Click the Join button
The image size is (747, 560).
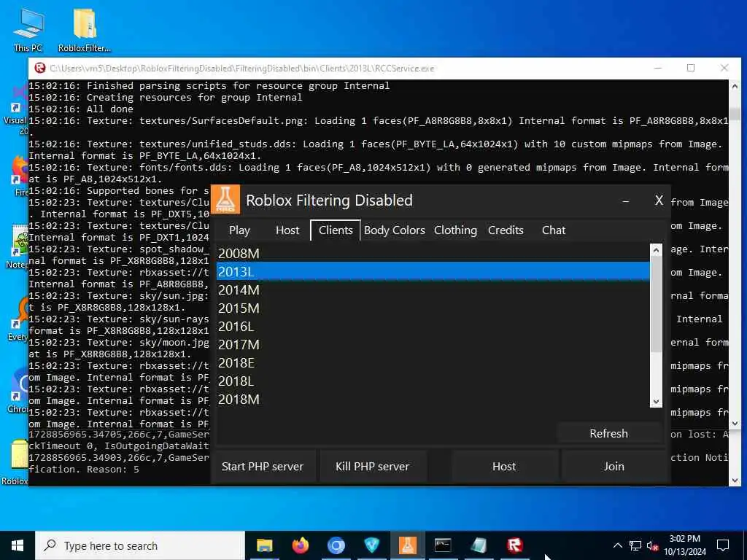[614, 466]
